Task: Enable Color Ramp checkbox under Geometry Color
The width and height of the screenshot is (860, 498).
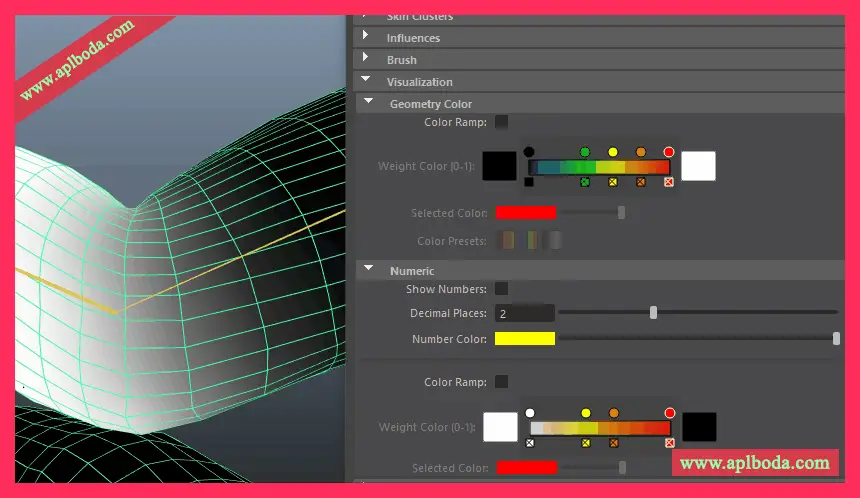Action: pyautogui.click(x=502, y=122)
